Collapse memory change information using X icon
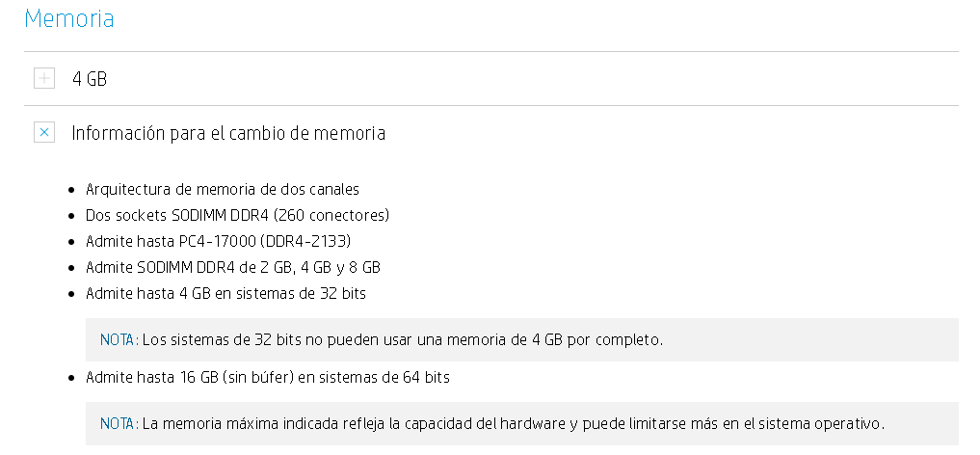The image size is (980, 455). (x=43, y=132)
